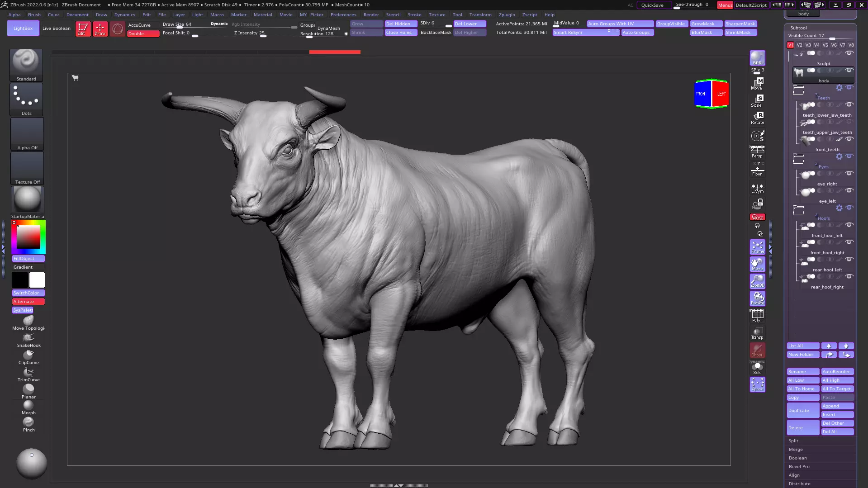The height and width of the screenshot is (488, 868).
Task: Toggle visibility of front_hoof_left subtool
Action: [849, 225]
